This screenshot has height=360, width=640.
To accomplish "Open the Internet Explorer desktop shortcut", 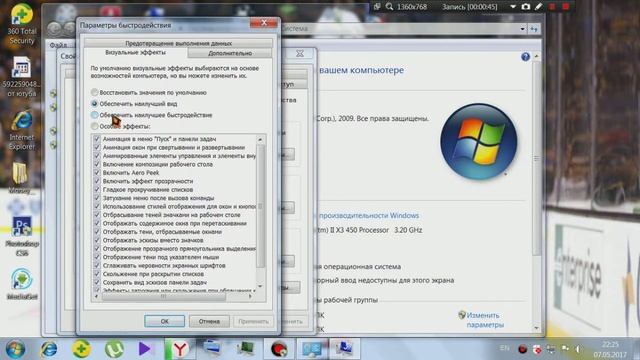I will tap(22, 130).
